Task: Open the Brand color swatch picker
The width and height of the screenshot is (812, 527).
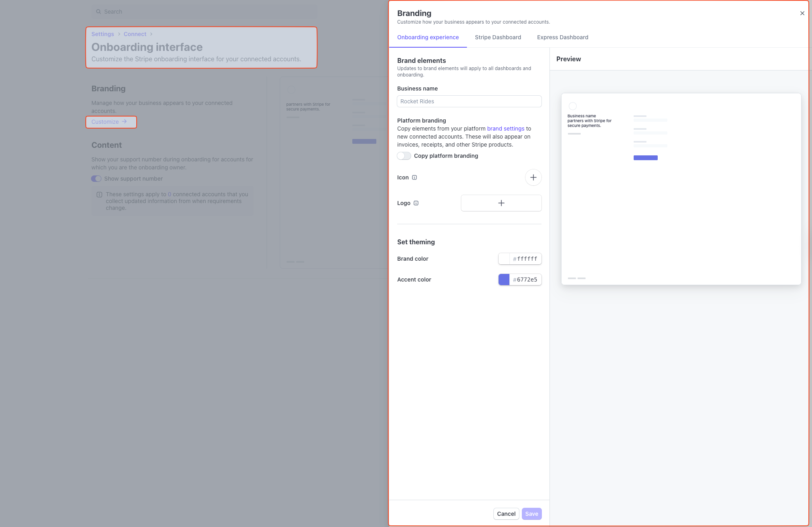Action: click(504, 259)
